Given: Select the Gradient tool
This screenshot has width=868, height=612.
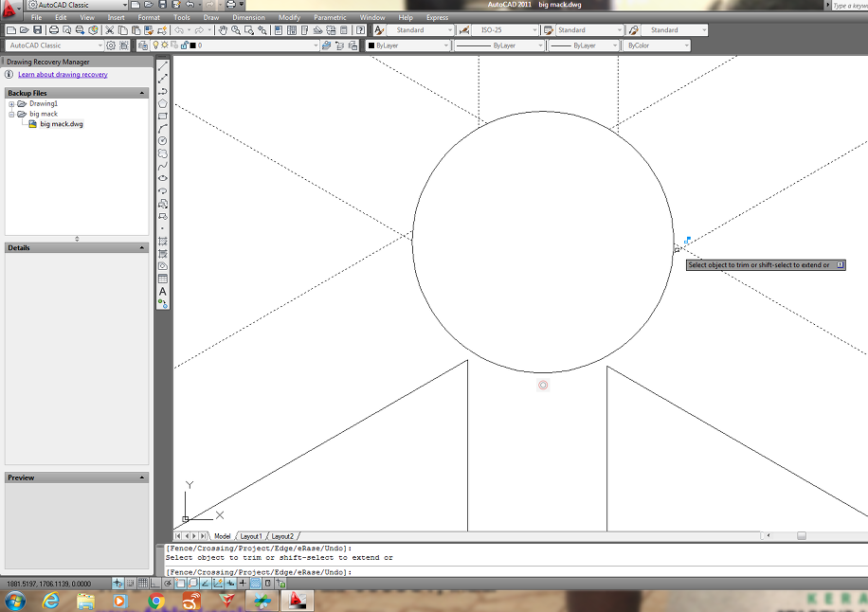Looking at the screenshot, I should point(163,254).
